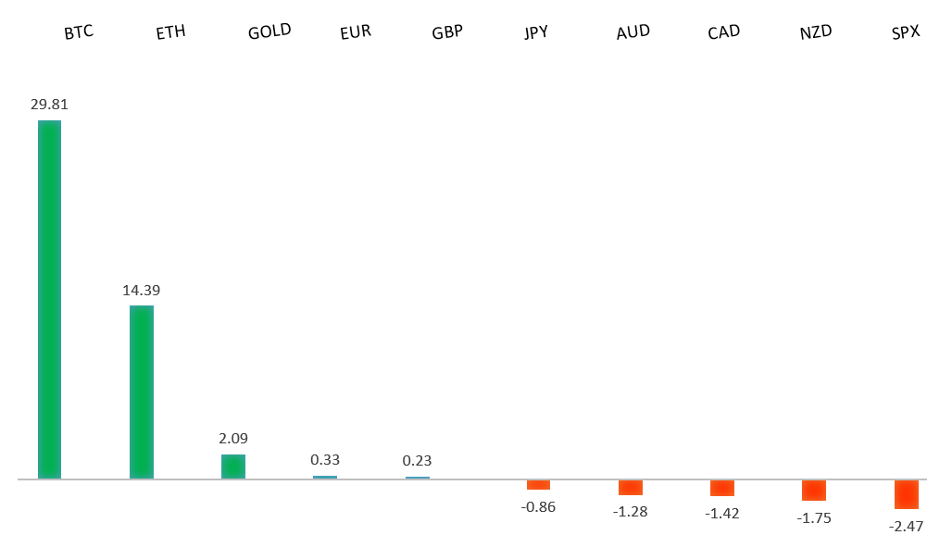Click the -2.47 data label
Image resolution: width=927 pixels, height=560 pixels.
907,526
